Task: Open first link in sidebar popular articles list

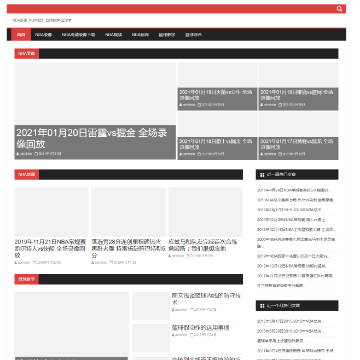Action: [x=293, y=190]
